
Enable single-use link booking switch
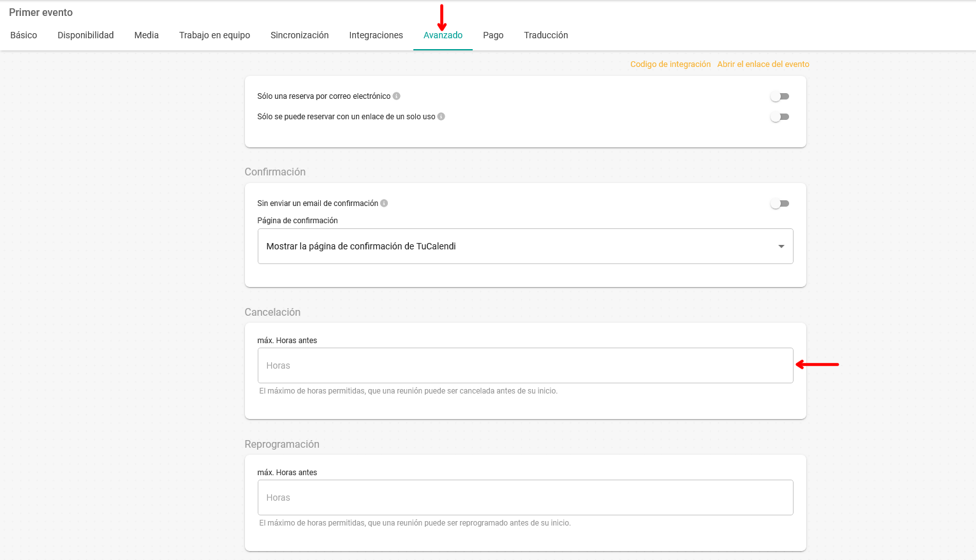[x=780, y=117]
